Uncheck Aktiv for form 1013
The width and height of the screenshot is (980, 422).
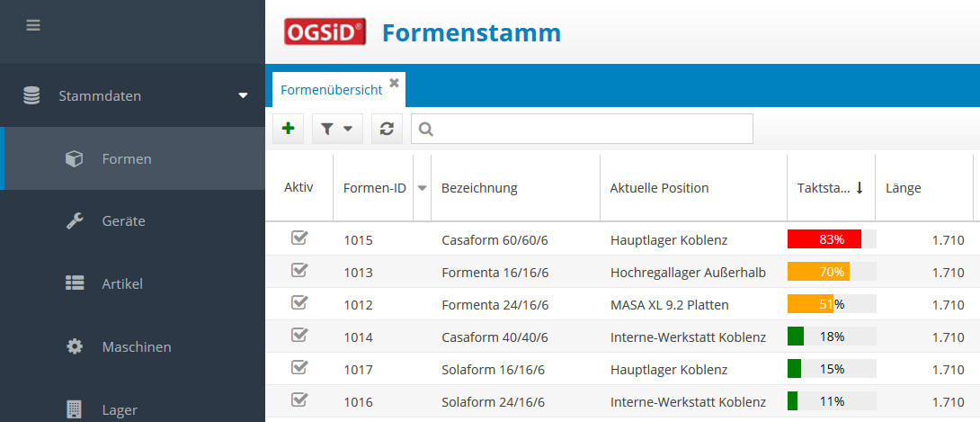coord(299,271)
